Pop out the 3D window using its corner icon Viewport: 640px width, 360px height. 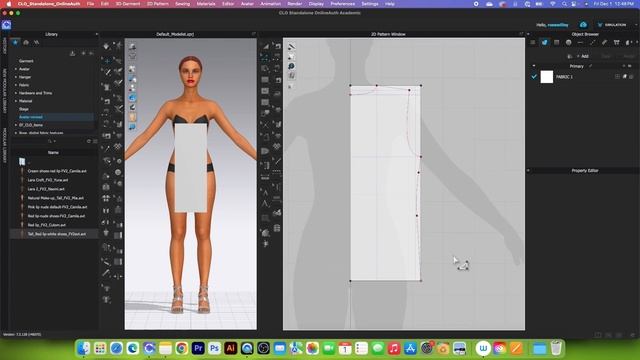point(253,34)
